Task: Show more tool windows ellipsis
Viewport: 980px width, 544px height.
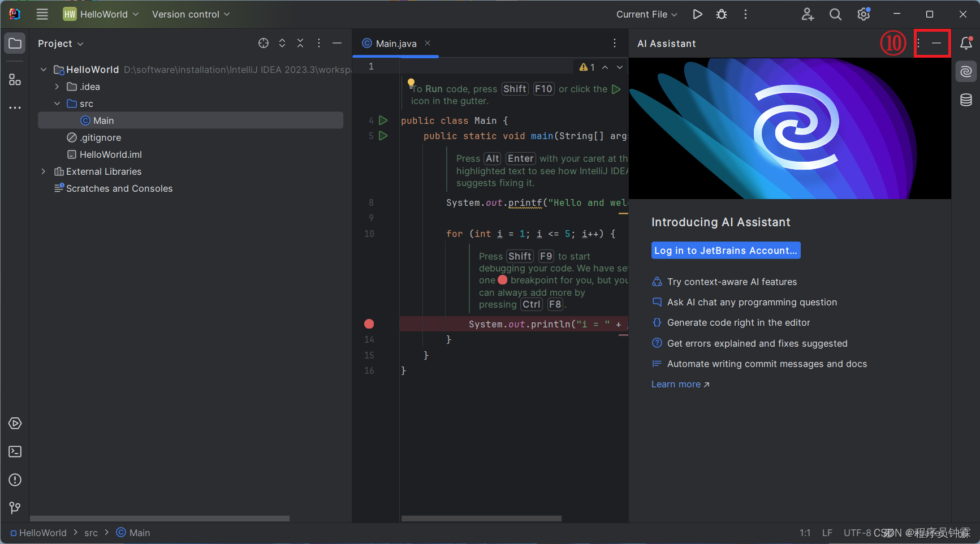Action: pyautogui.click(x=15, y=107)
